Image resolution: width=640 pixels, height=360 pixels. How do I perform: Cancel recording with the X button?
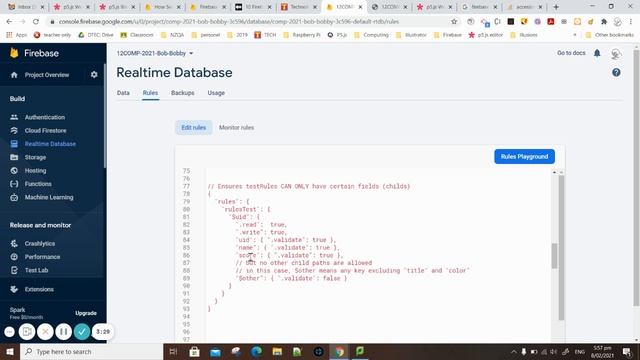point(45,332)
